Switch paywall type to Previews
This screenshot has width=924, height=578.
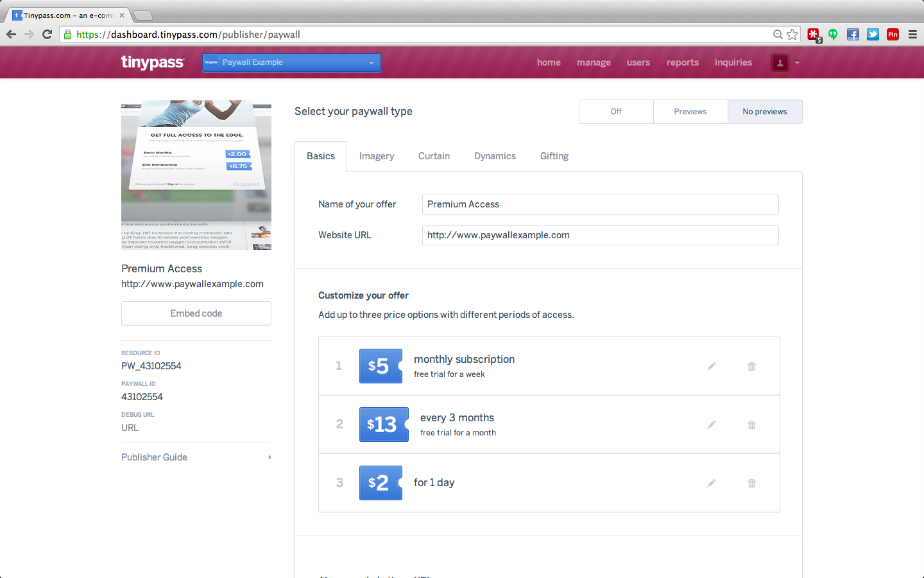(x=690, y=112)
